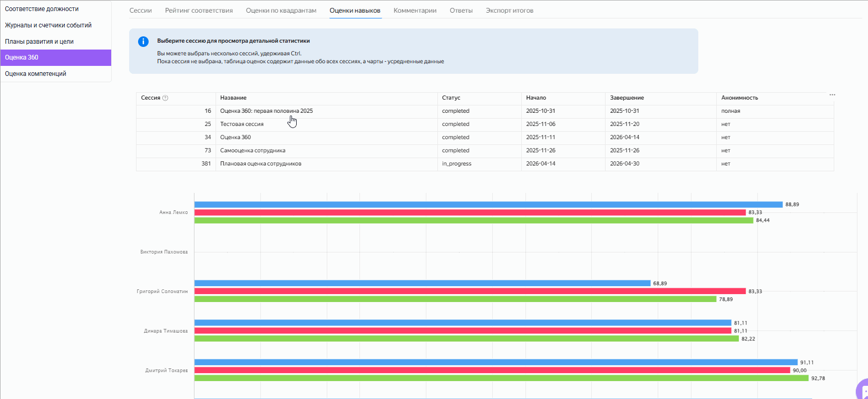Sort the table by the Статус column header
The width and height of the screenshot is (868, 399).
click(x=451, y=98)
